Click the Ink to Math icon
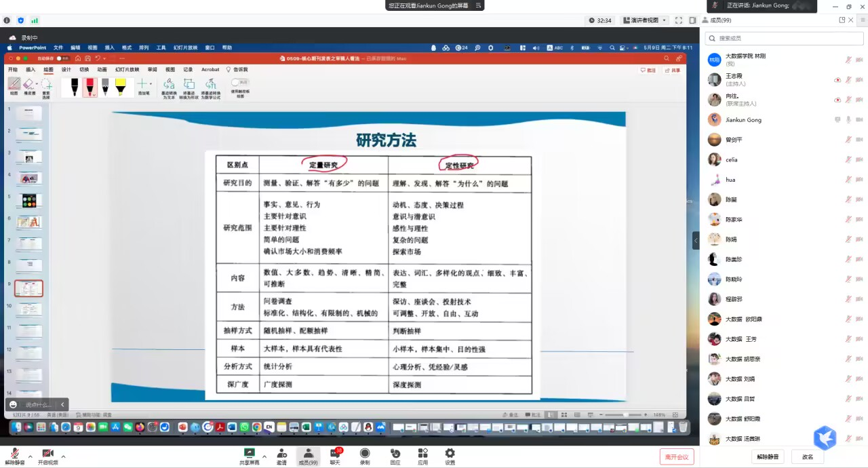Screen dimensions: 868x468 [x=210, y=84]
